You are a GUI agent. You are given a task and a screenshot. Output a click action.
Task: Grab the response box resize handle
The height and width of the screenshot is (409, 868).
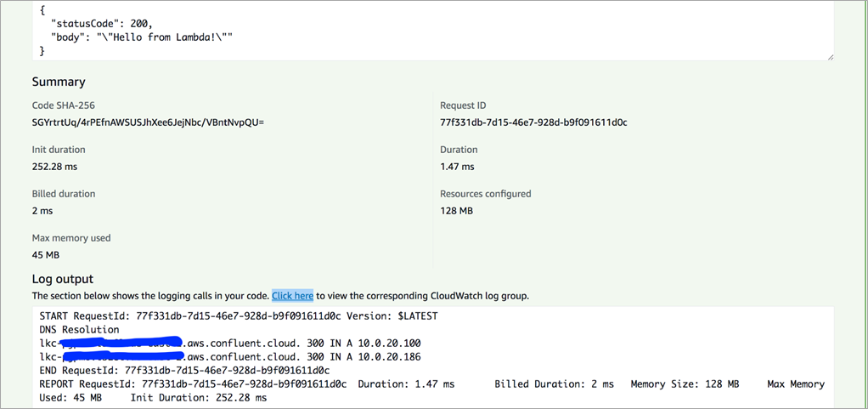[x=831, y=57]
